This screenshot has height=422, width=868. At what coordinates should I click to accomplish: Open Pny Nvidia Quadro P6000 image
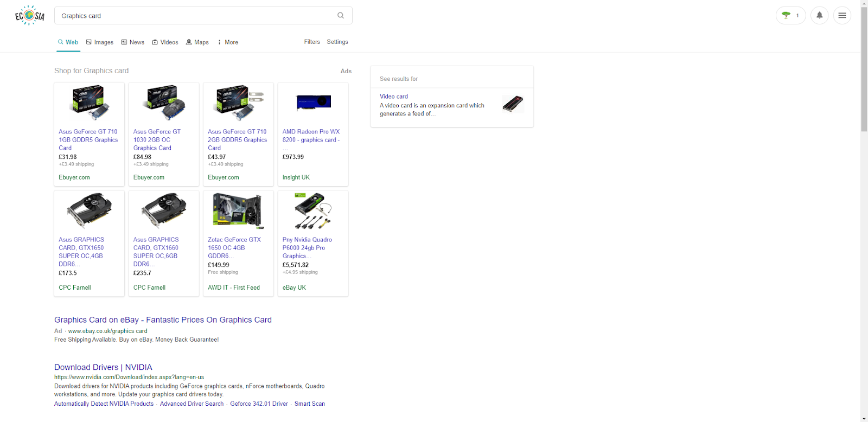313,211
